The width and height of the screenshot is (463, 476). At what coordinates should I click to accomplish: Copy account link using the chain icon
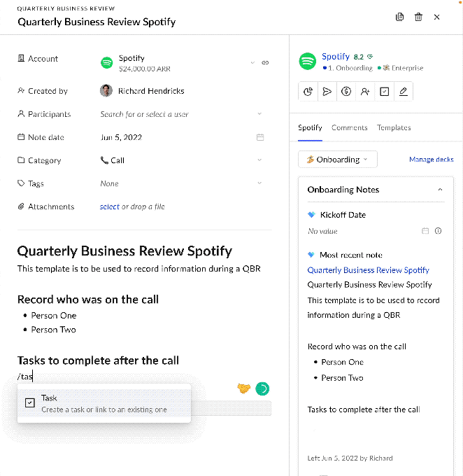pyautogui.click(x=265, y=63)
